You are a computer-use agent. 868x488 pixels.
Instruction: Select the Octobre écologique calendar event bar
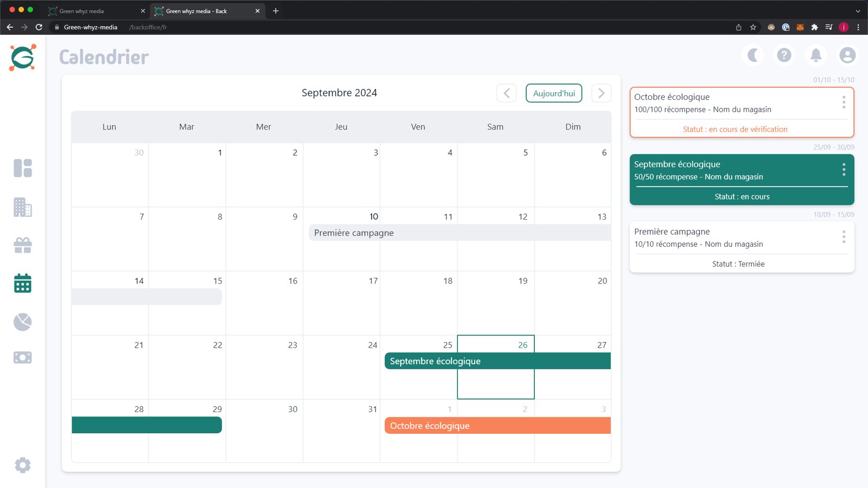(x=497, y=426)
